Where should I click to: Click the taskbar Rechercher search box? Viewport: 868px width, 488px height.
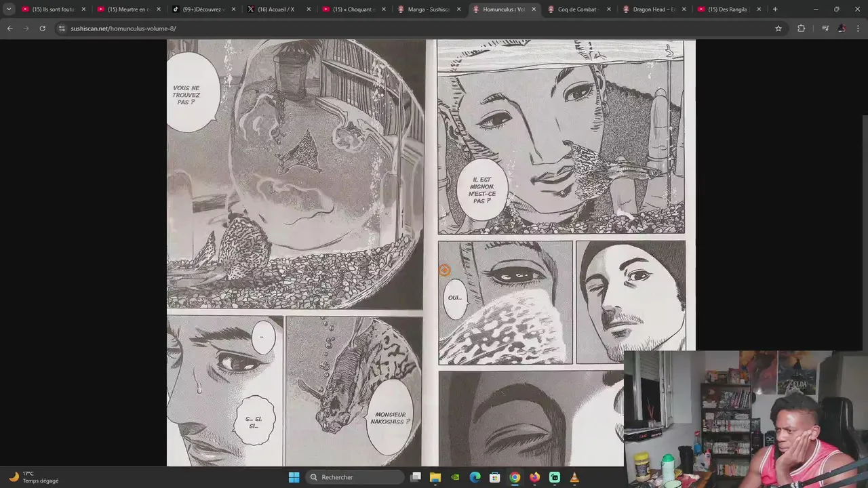[354, 477]
